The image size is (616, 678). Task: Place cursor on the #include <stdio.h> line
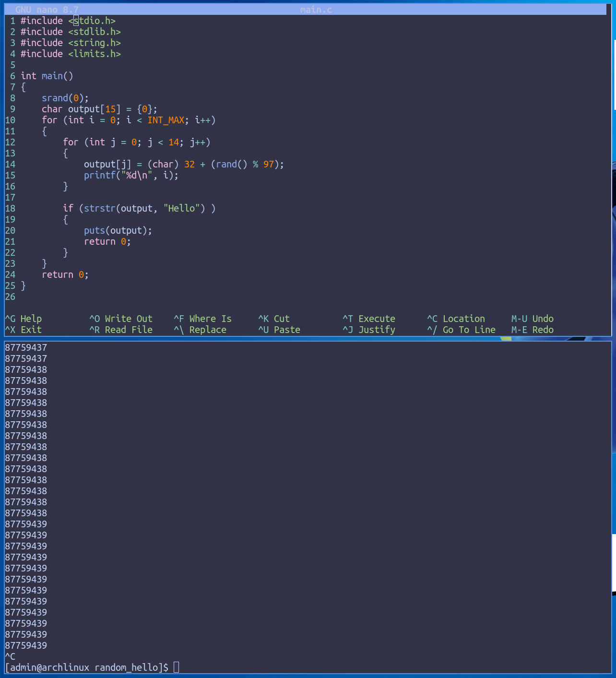click(x=68, y=21)
